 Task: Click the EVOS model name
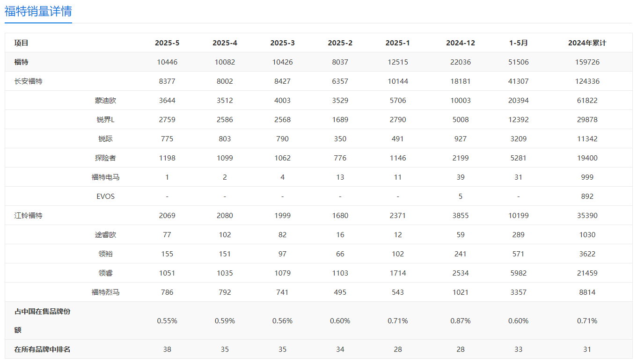(105, 197)
